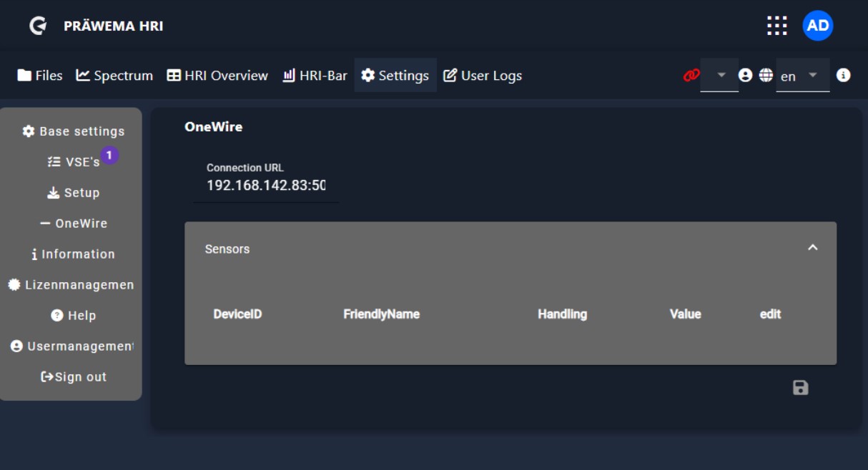Open the en language dropdown

point(803,76)
